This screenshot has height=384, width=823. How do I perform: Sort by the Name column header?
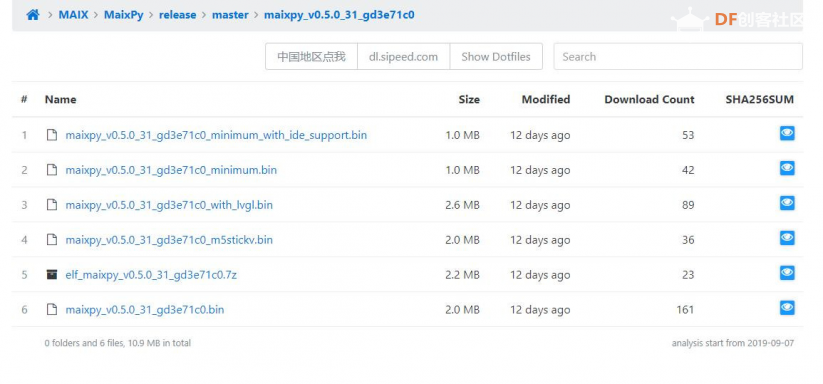point(60,99)
